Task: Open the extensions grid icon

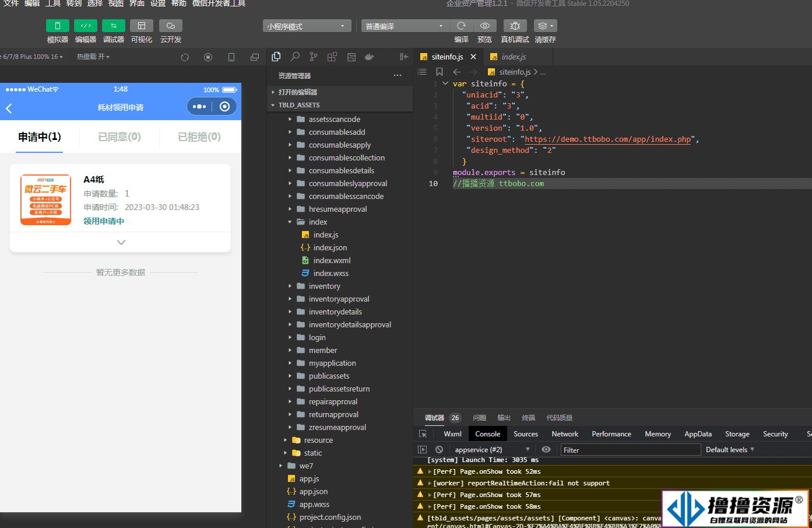Action: 332,57
